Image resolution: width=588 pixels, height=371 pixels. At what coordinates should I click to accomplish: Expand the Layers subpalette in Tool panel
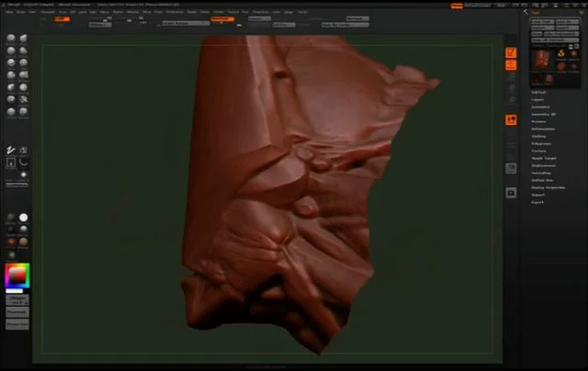pyautogui.click(x=537, y=100)
